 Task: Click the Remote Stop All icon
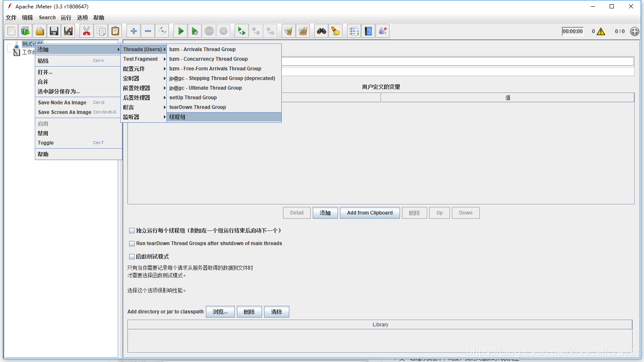256,31
